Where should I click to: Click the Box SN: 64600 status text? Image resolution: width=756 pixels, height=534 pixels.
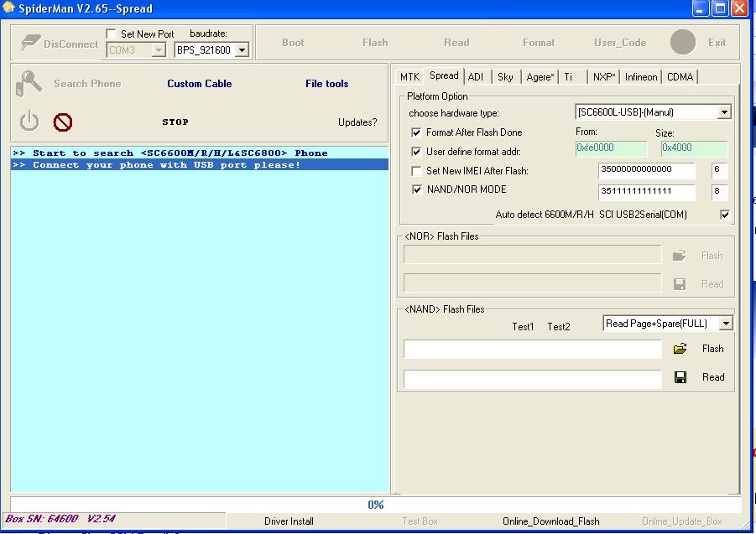60,519
